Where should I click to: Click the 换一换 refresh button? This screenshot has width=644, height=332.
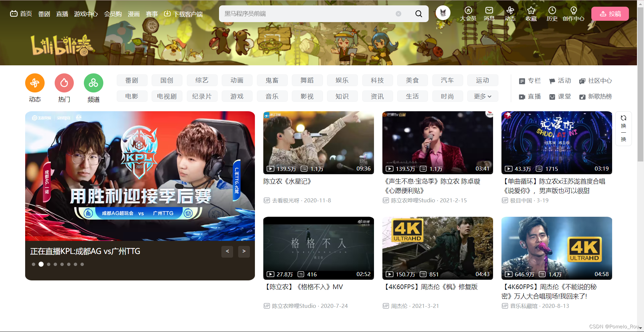pos(624,129)
